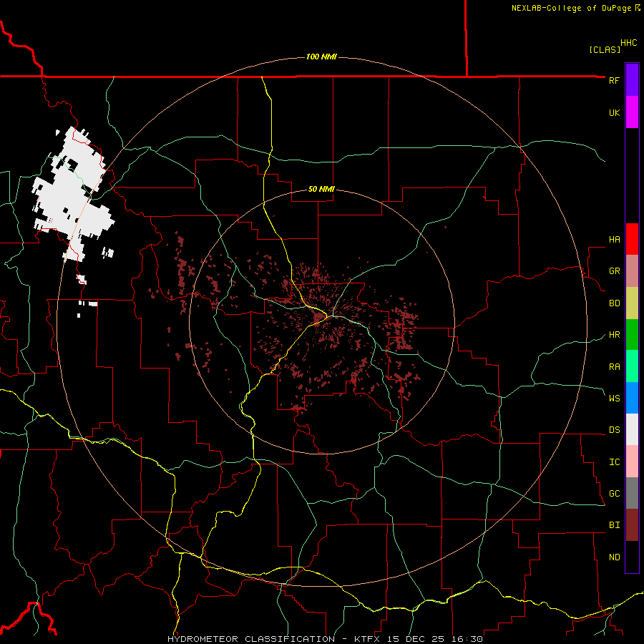Click the BI dark red legend swatch
Screen dimensions: 644x644
[x=632, y=525]
